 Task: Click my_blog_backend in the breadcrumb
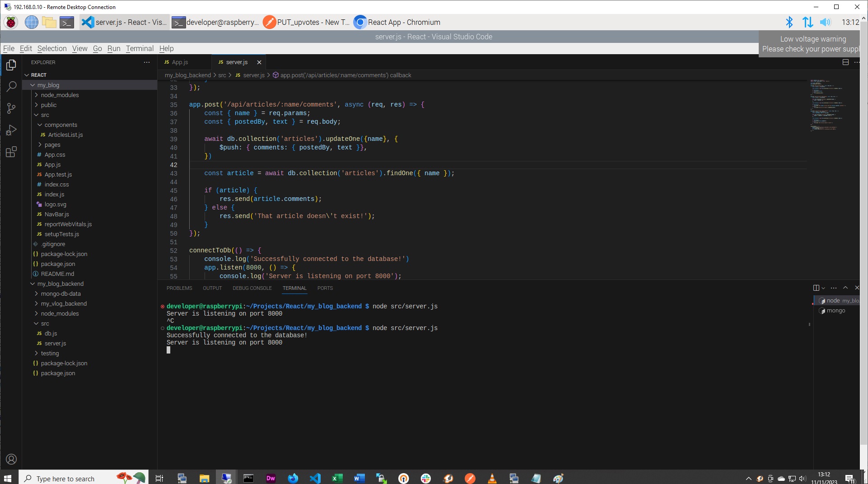coord(187,75)
